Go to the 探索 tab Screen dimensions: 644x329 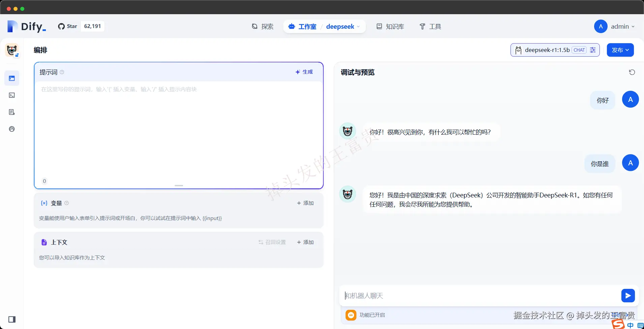pyautogui.click(x=263, y=26)
